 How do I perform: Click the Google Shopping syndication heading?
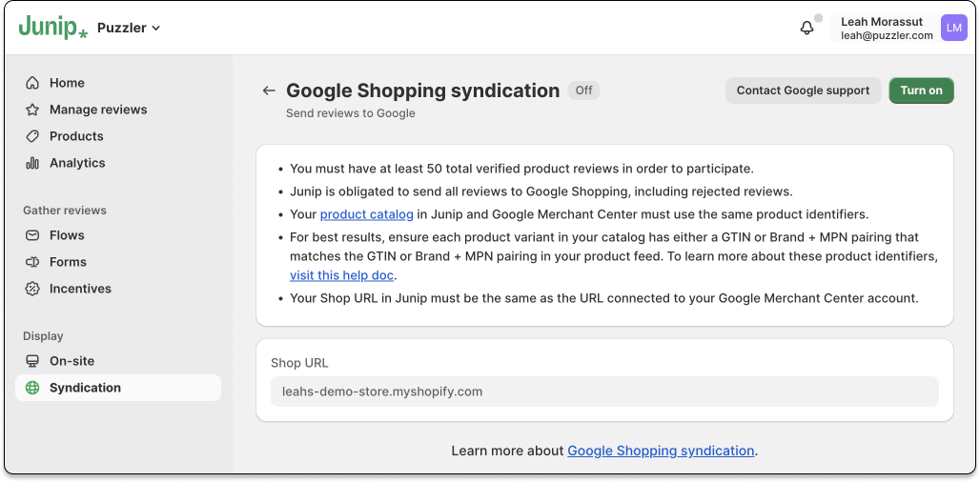coord(422,90)
